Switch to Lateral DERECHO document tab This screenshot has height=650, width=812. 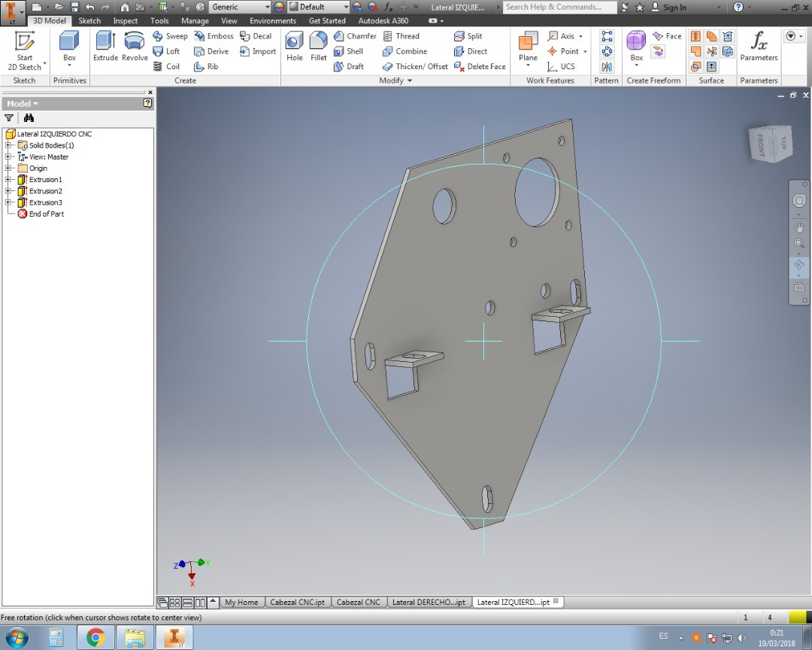click(x=429, y=603)
